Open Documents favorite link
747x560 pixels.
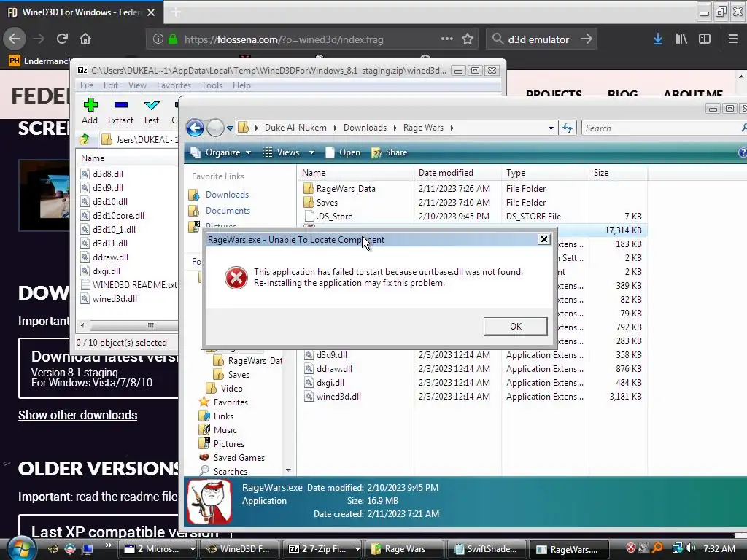tap(228, 211)
